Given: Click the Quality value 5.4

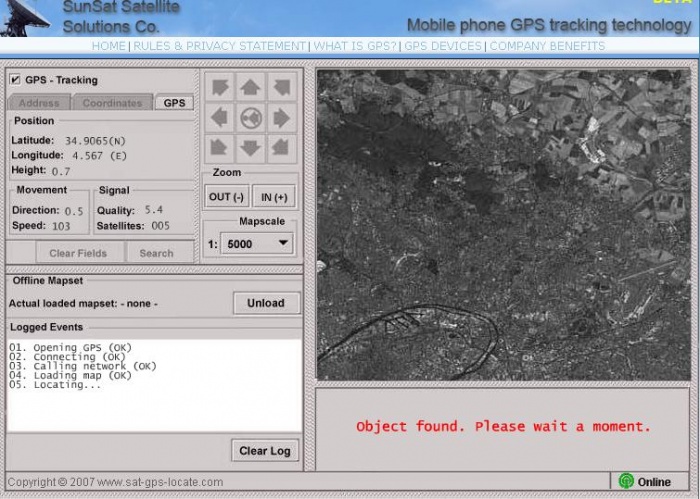Looking at the screenshot, I should [x=154, y=210].
